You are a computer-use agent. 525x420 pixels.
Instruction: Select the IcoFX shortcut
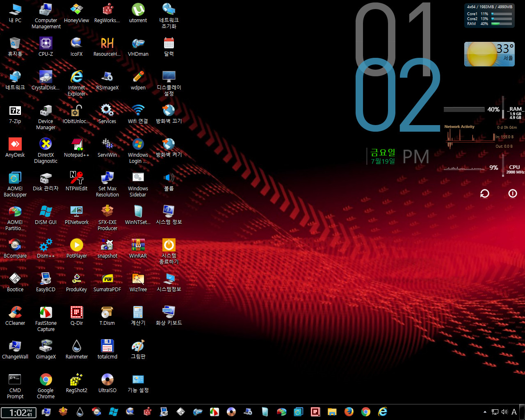pyautogui.click(x=76, y=47)
